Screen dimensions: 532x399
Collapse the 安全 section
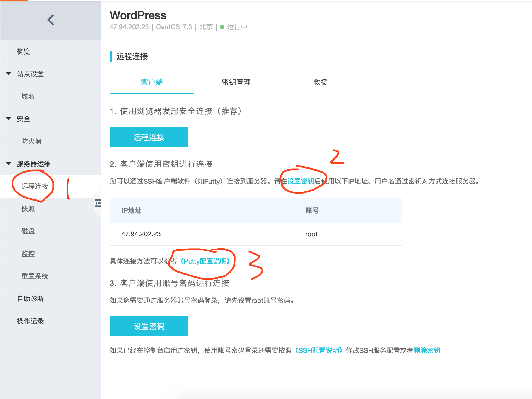tap(8, 119)
